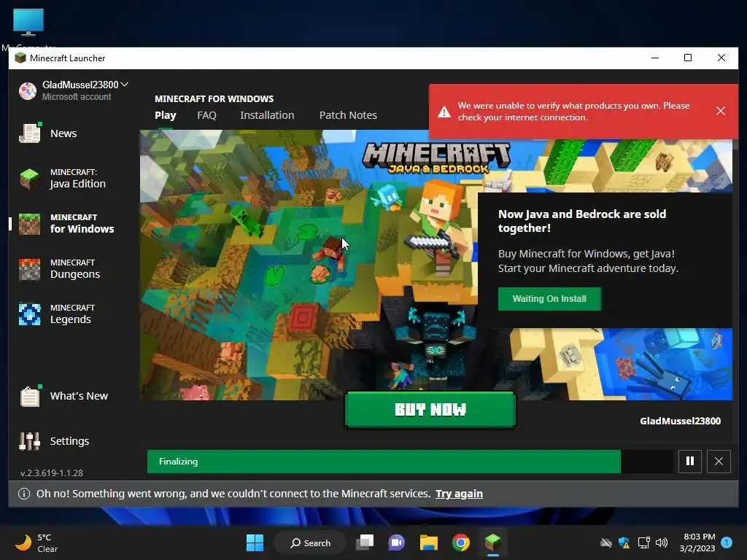Cancel the Finalizing installation
This screenshot has height=560, width=747.
click(719, 461)
